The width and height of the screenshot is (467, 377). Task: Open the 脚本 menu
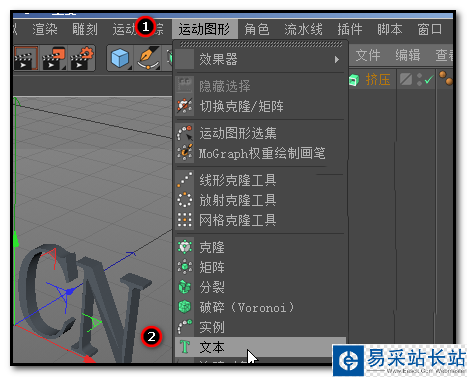click(390, 29)
